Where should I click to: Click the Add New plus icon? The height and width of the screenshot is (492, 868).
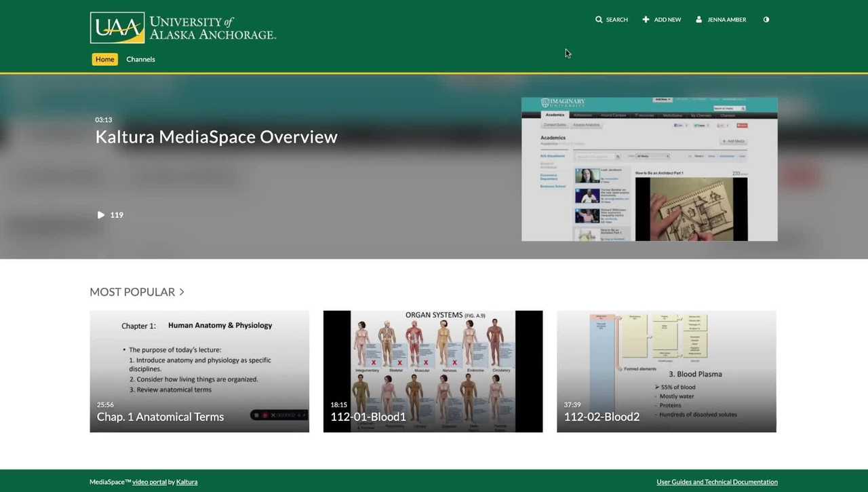point(646,20)
